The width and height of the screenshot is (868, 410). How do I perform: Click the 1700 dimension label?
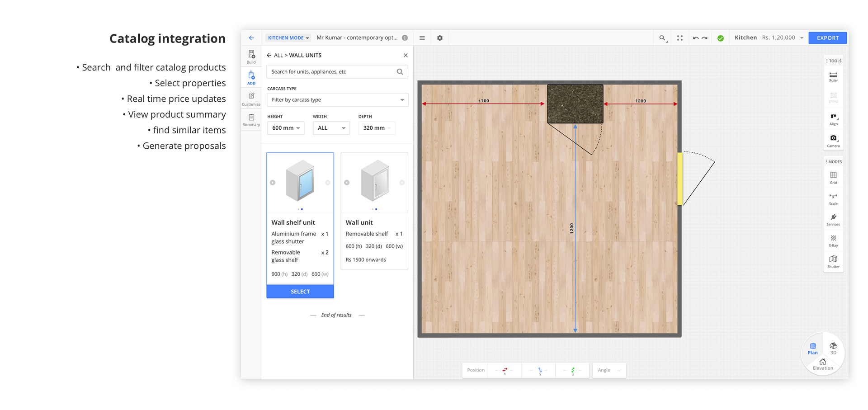tap(484, 101)
